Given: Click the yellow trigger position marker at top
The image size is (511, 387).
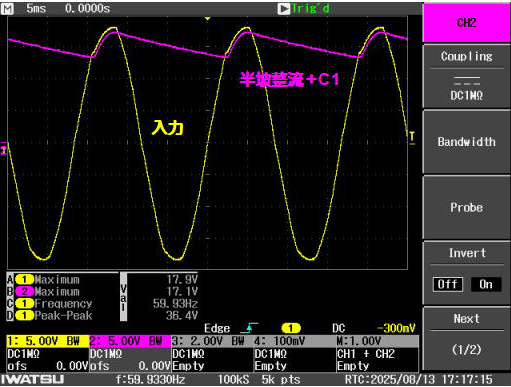Looking at the screenshot, I should 207,18.
